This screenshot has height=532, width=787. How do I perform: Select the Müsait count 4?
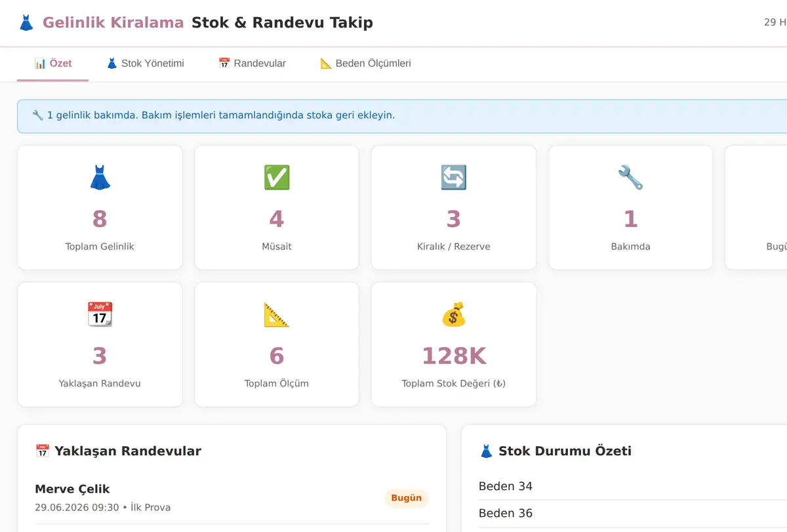point(277,219)
